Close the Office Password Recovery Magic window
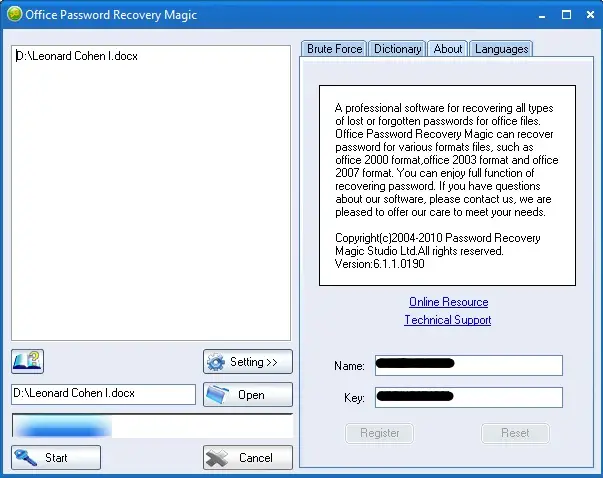The width and height of the screenshot is (603, 478). 590,15
